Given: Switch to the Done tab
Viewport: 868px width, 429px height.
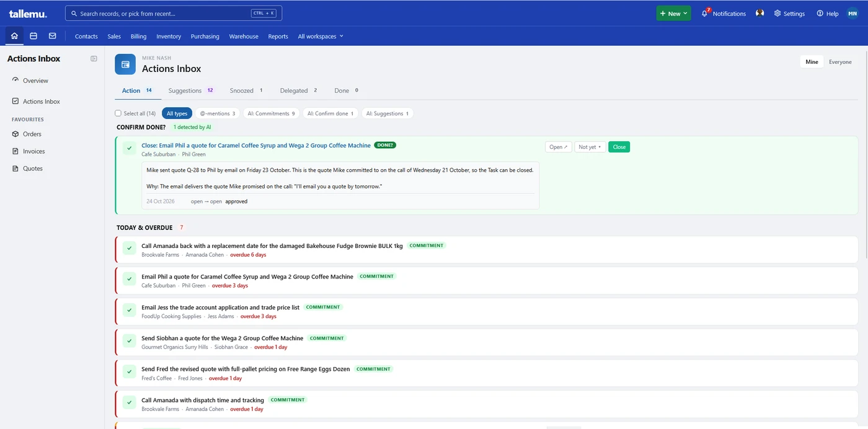Looking at the screenshot, I should (346, 91).
